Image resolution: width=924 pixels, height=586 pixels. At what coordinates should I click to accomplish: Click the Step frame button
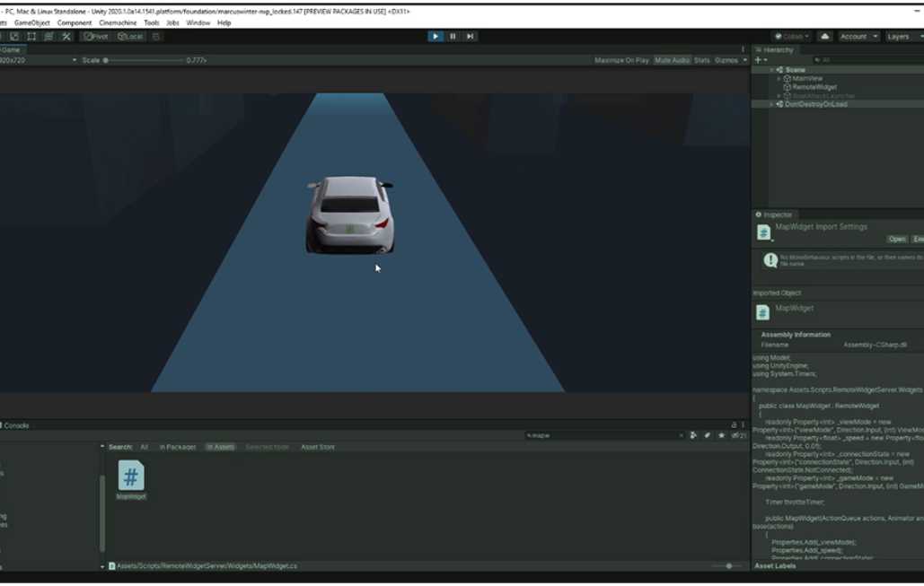(x=470, y=37)
